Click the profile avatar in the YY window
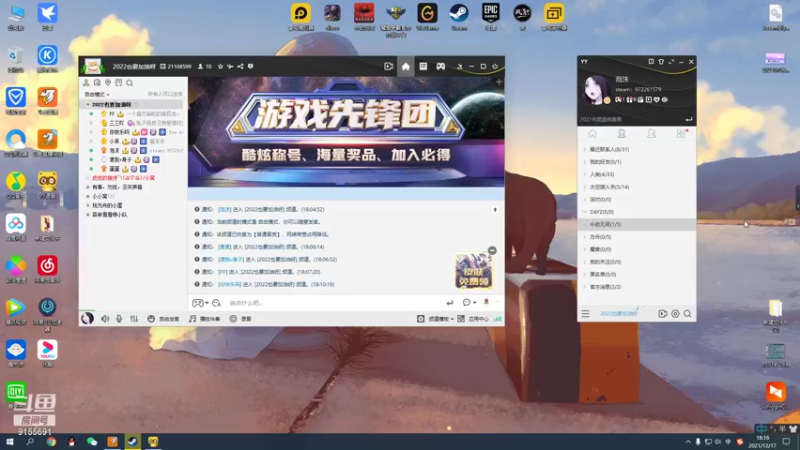The image size is (800, 450). (x=595, y=90)
